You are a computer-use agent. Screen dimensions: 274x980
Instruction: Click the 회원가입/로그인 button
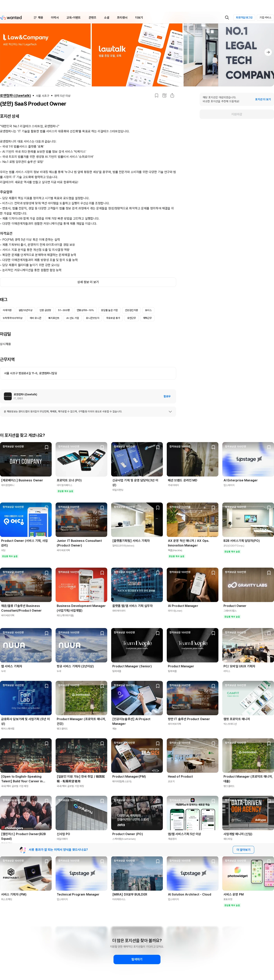[x=244, y=18]
